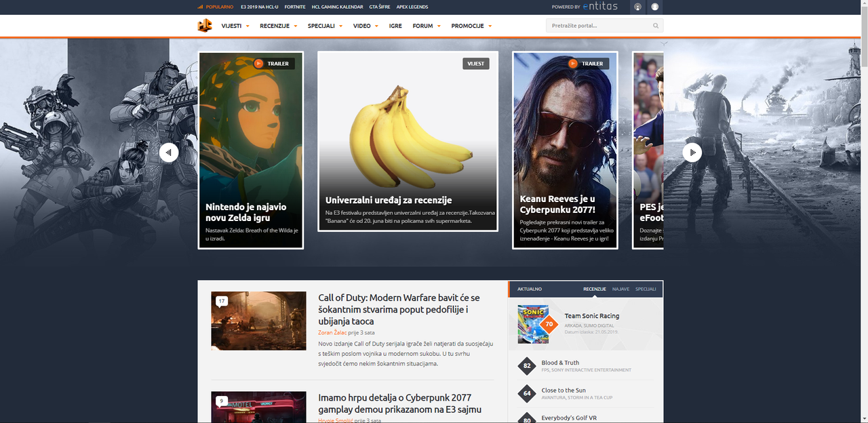Viewport: 868px width, 423px height.
Task: Go to previous carousel slide
Action: coord(169,153)
